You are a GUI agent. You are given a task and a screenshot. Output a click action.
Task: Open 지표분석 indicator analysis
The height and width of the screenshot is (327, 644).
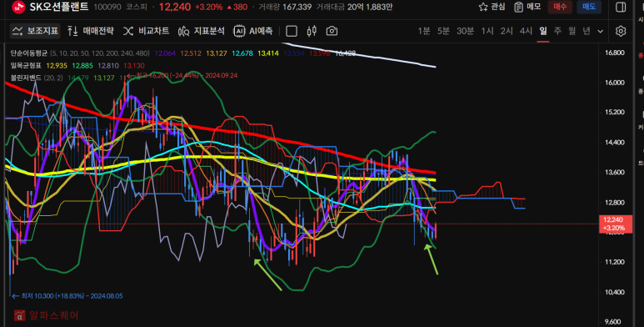pos(202,31)
